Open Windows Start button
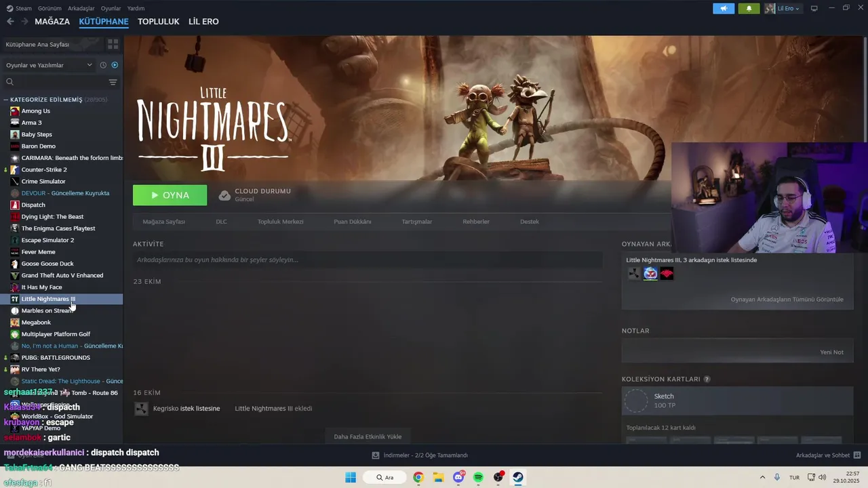Screen dimensions: 868x488 [351, 477]
